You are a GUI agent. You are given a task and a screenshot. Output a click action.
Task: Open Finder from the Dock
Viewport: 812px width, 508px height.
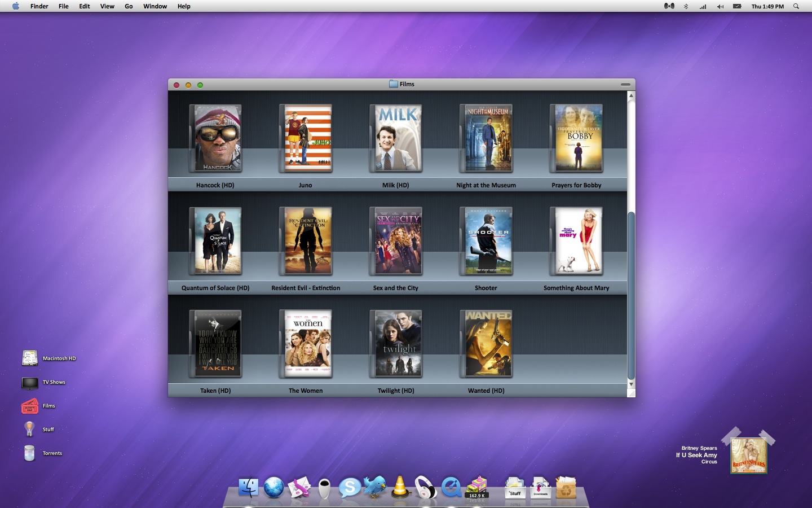[x=248, y=487]
